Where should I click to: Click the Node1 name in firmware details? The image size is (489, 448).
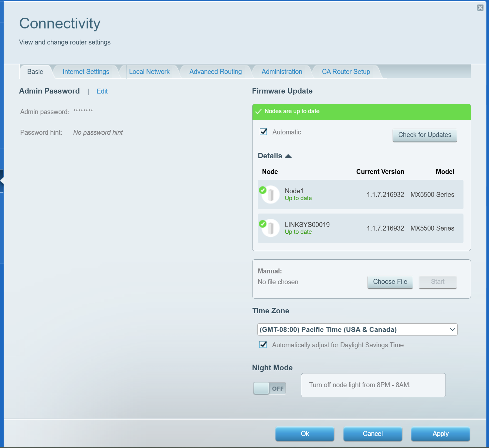[294, 191]
